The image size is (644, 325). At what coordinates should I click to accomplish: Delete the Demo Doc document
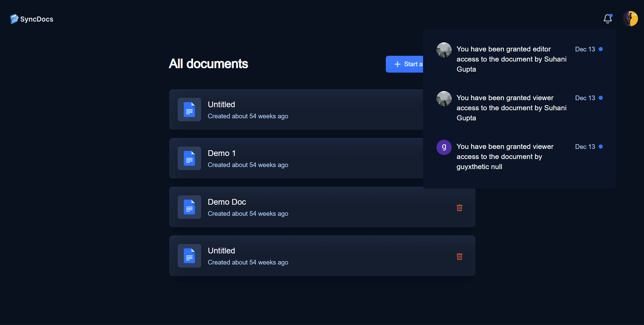tap(459, 208)
